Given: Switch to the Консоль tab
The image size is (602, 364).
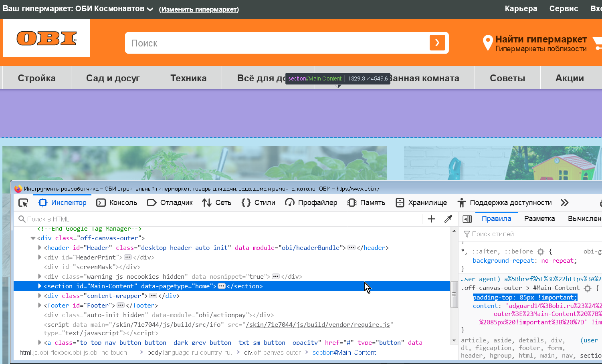Looking at the screenshot, I should pos(117,203).
